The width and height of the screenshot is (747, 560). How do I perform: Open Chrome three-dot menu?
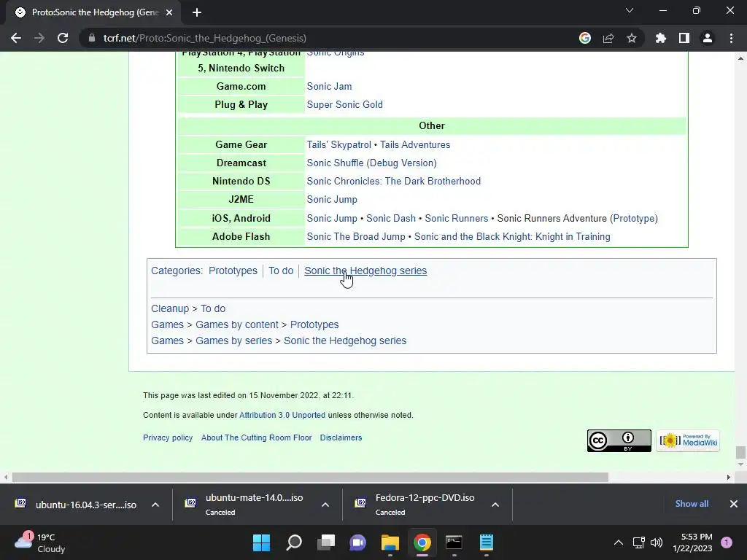[731, 38]
